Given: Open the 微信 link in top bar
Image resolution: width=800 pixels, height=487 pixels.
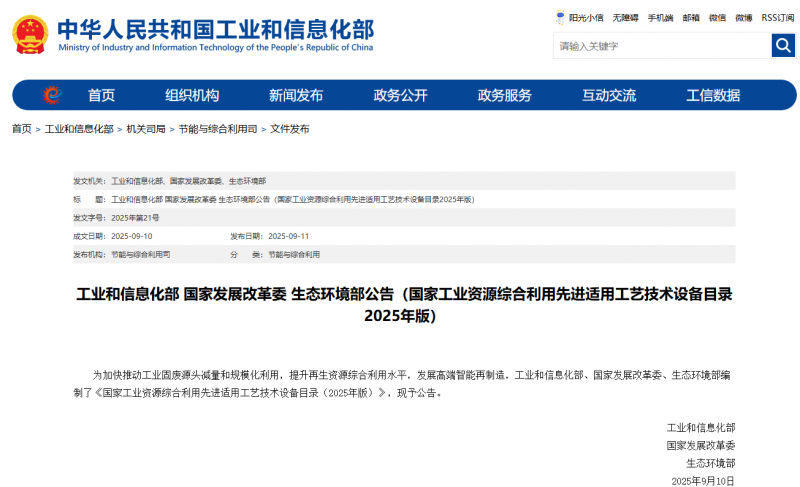Looking at the screenshot, I should 717,18.
